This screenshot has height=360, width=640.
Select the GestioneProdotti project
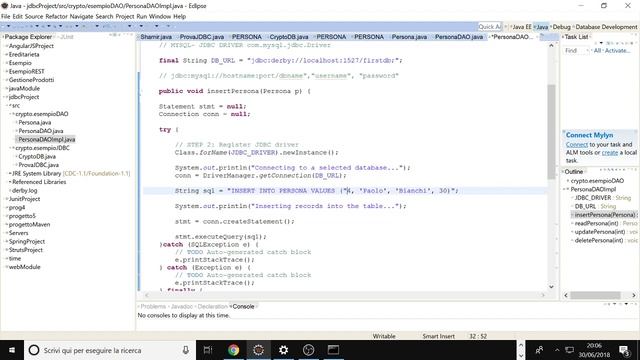(x=31, y=80)
